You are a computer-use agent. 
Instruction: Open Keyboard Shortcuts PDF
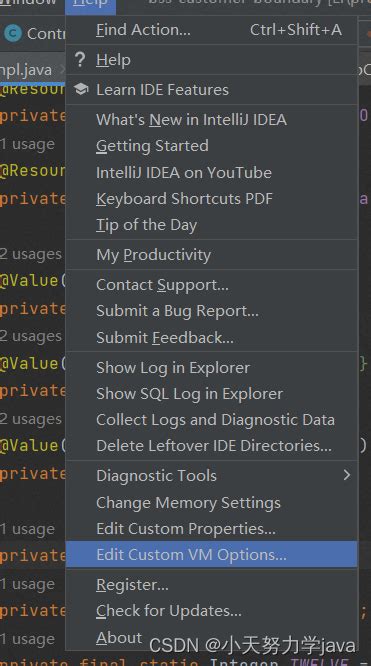coord(212,199)
